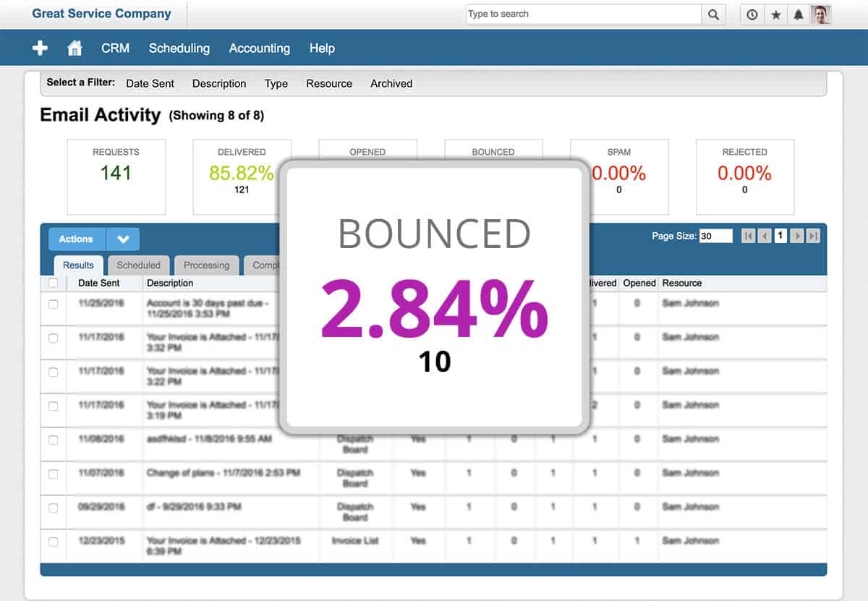Click the Requests 141 stat card
Viewport: 868px width, 601px height.
tap(116, 177)
